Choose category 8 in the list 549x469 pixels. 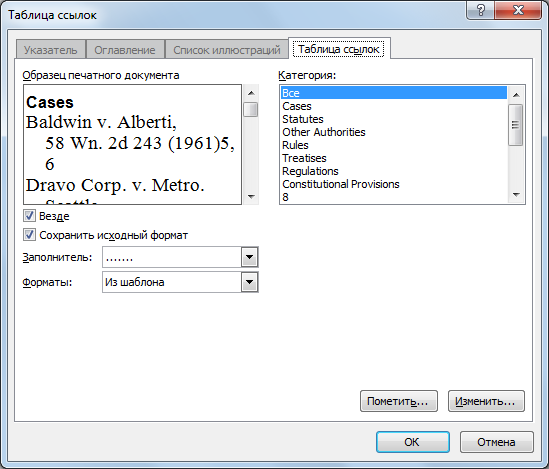pos(394,197)
